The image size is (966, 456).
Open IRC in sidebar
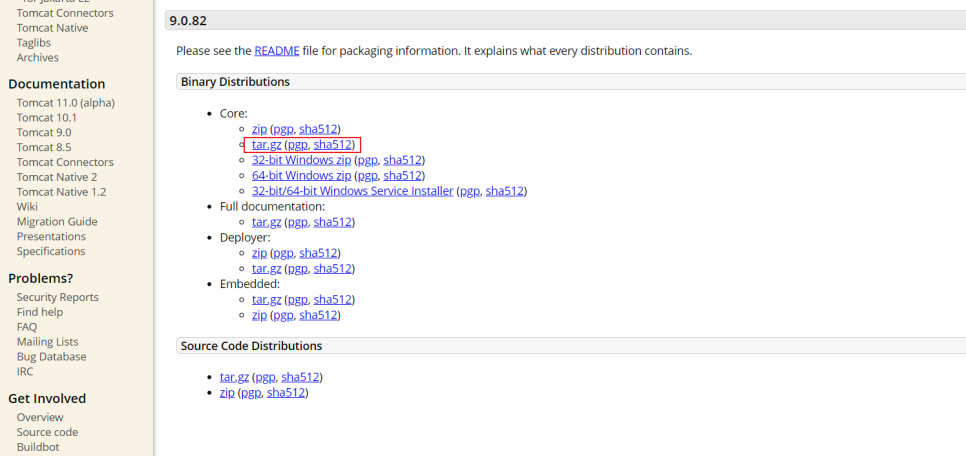click(x=25, y=371)
